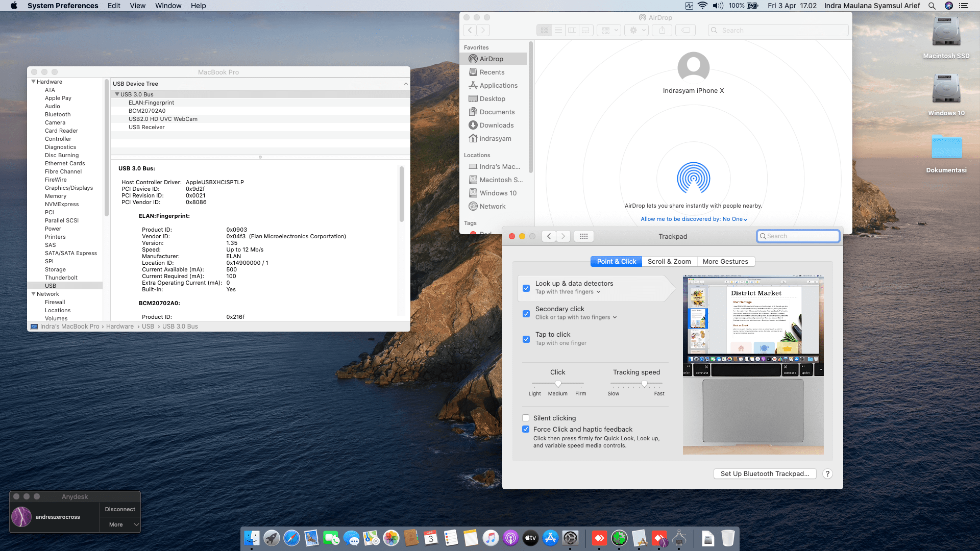The width and height of the screenshot is (980, 551).
Task: Disable Tap to click
Action: pos(526,339)
